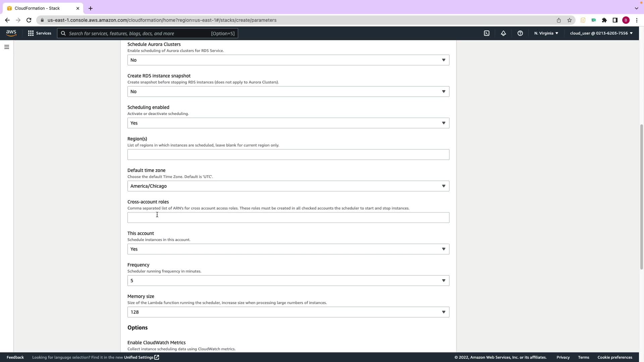Viewport: 644px width, 362px height.
Task: Open the help question-mark menu
Action: [x=520, y=33]
